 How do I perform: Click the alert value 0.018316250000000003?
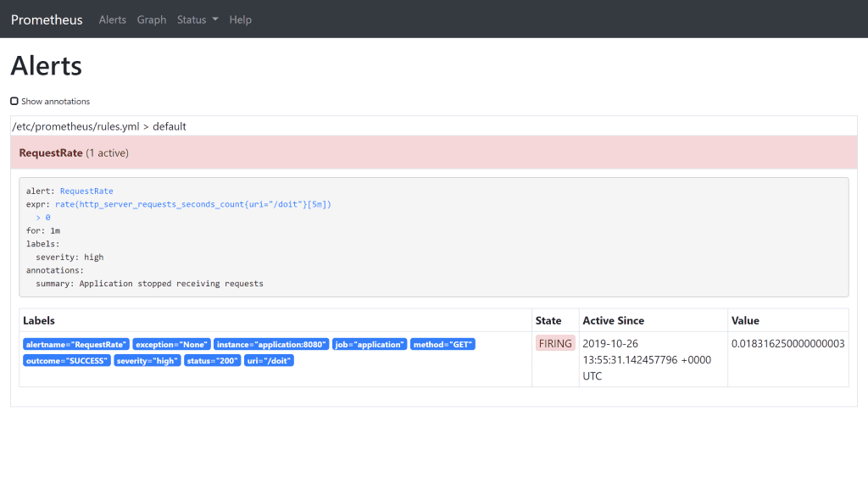pos(787,344)
